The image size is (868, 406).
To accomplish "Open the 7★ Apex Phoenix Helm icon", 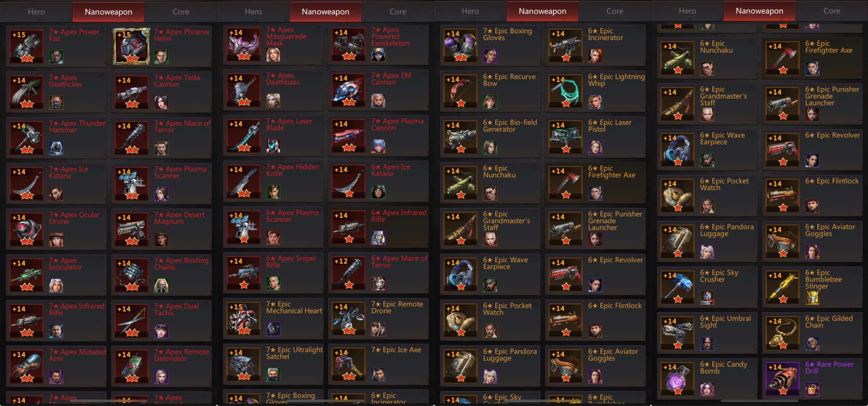I will point(132,46).
